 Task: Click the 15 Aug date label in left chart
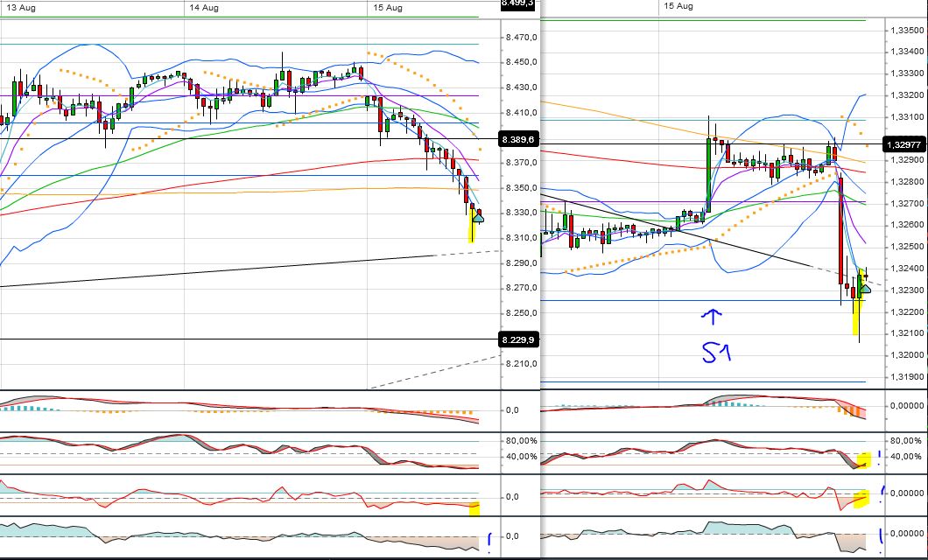[x=388, y=8]
